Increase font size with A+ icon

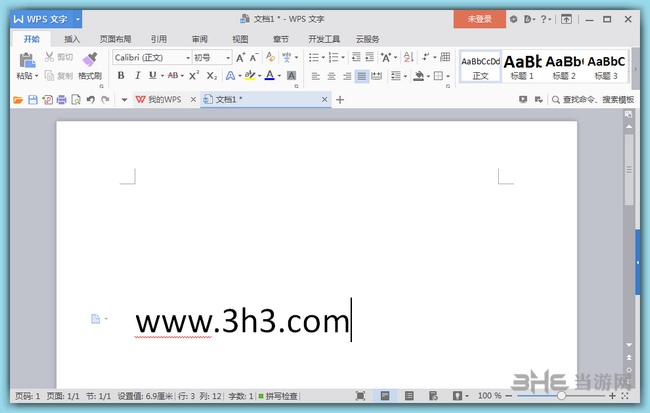point(240,57)
